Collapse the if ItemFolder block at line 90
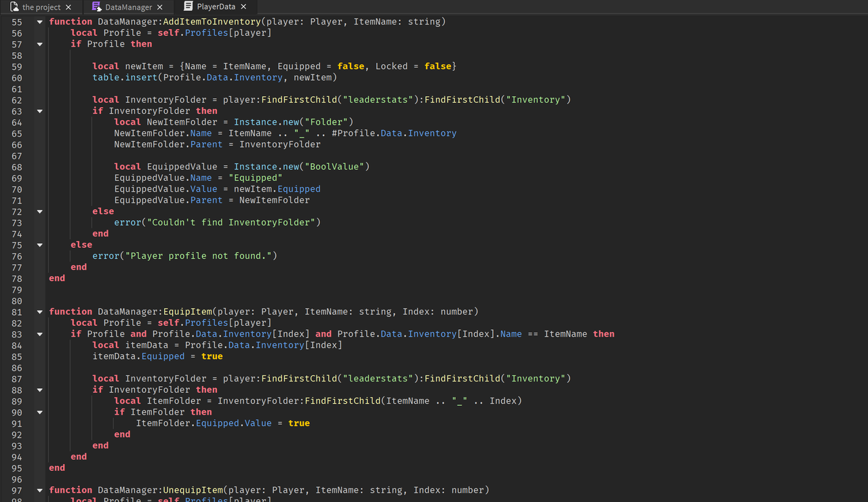The height and width of the screenshot is (502, 868). coord(39,412)
